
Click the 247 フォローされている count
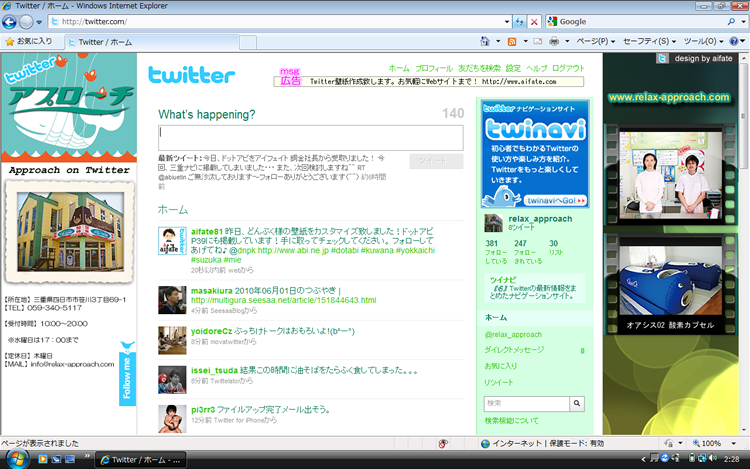click(x=528, y=252)
